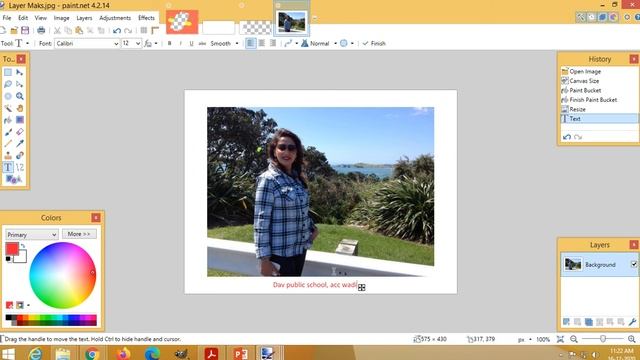Set text alignment to center

pyautogui.click(x=262, y=43)
